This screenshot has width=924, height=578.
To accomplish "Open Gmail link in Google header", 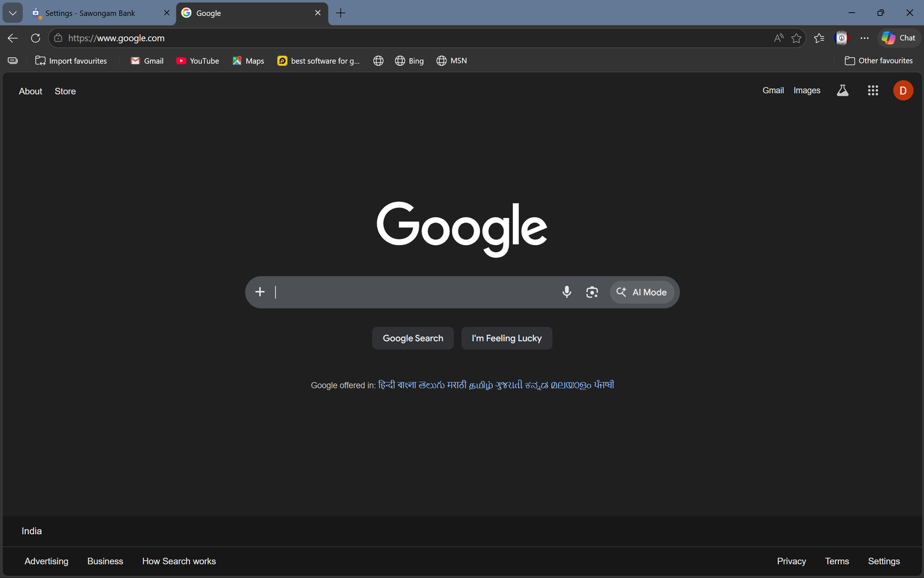I will tap(773, 90).
